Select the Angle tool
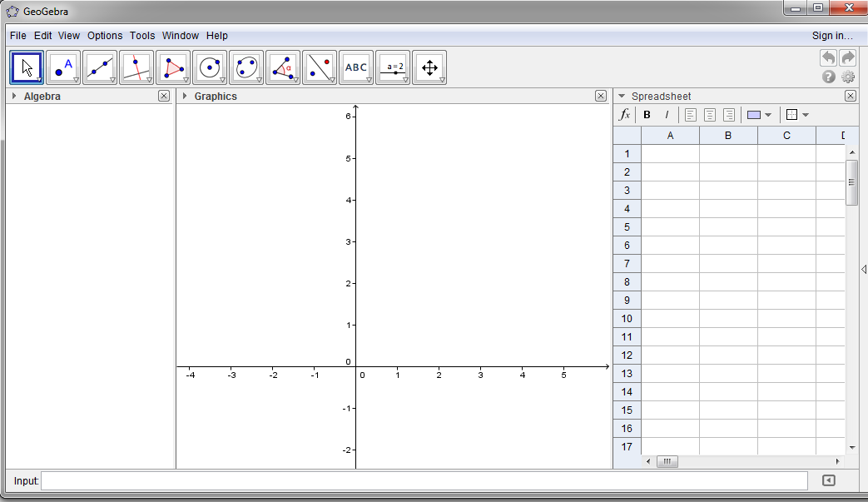 283,67
